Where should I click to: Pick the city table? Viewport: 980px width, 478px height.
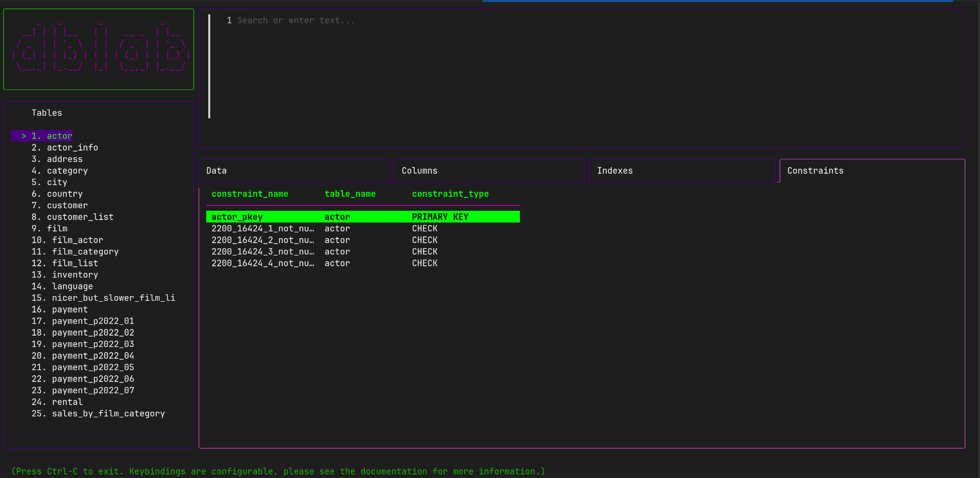(49, 182)
